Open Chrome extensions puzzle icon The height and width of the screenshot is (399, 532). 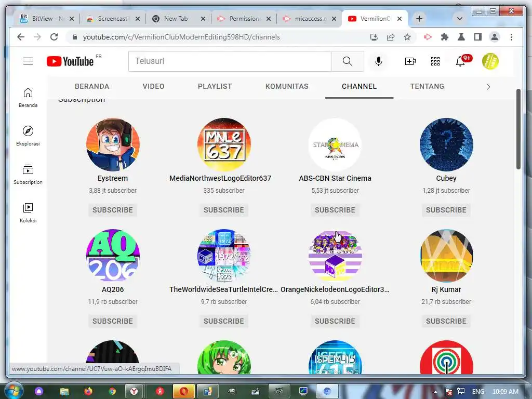pos(445,37)
